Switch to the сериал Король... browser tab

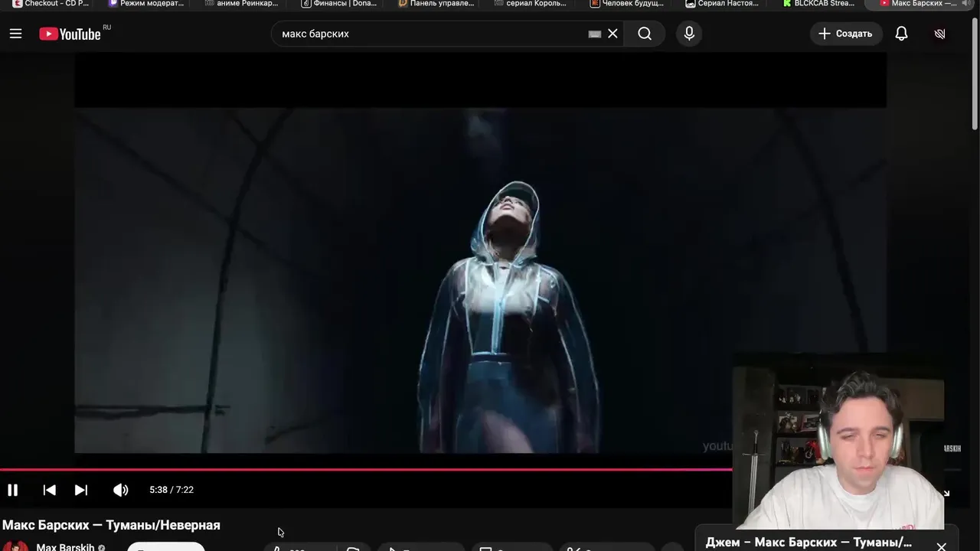[x=531, y=4]
